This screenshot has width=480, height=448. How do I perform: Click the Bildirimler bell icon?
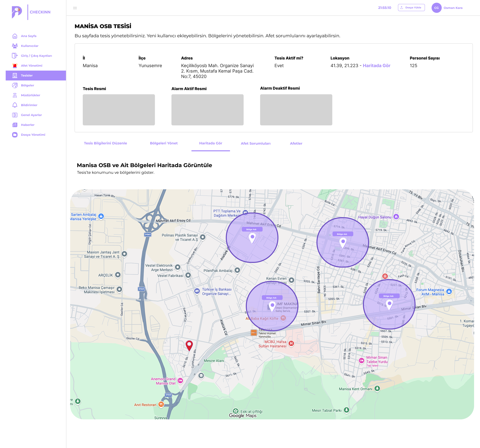[15, 105]
